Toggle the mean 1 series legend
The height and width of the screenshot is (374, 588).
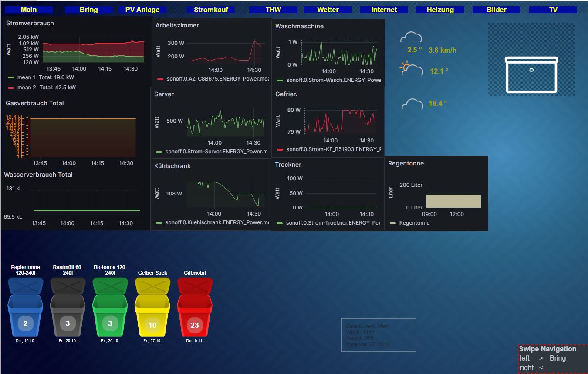point(26,77)
